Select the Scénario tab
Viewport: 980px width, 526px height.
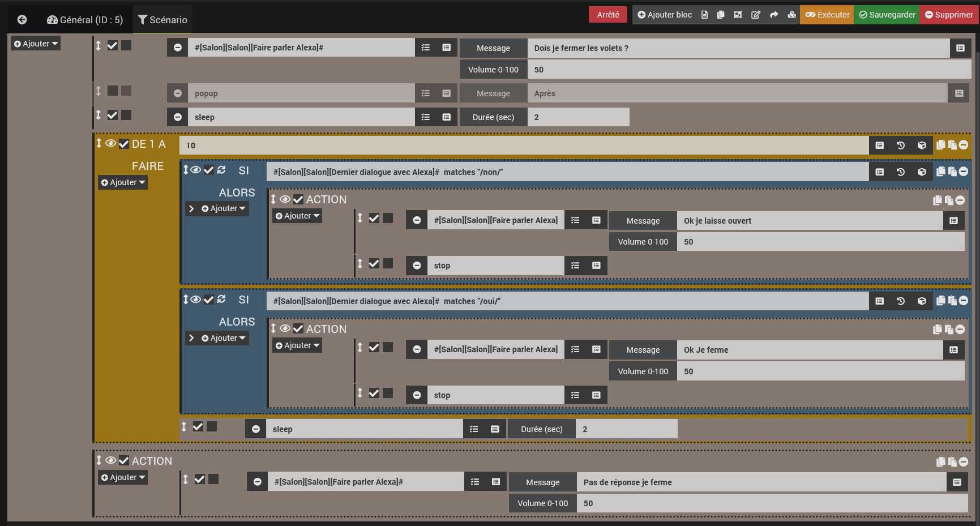point(162,20)
